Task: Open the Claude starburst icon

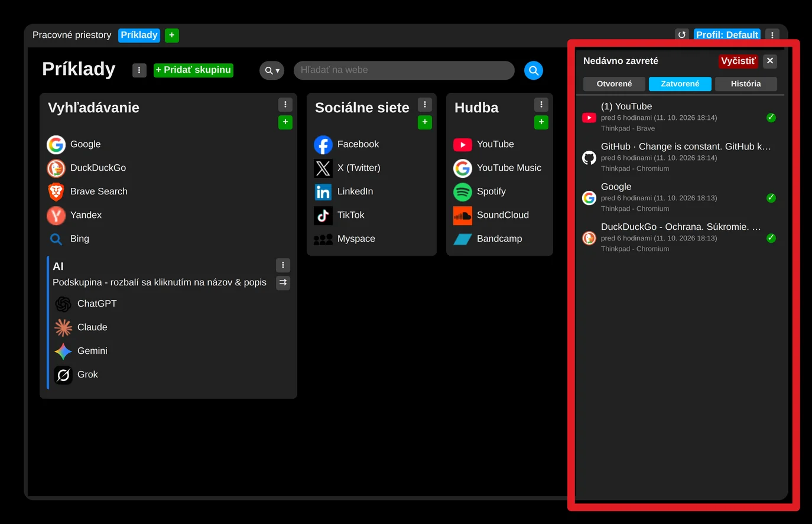Action: pos(63,327)
